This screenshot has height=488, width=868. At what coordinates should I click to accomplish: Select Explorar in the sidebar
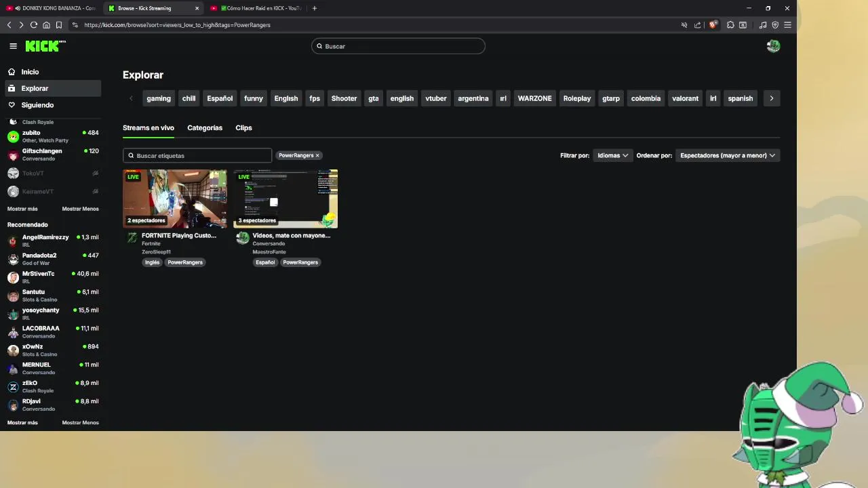[53, 88]
